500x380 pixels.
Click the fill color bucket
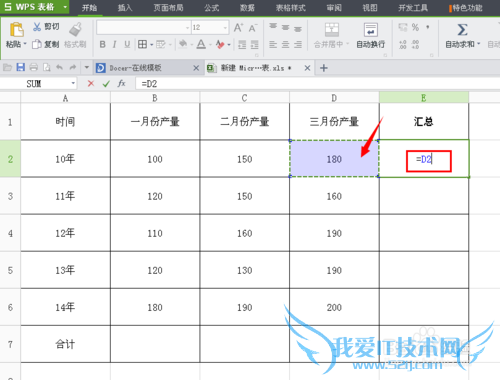[x=183, y=44]
